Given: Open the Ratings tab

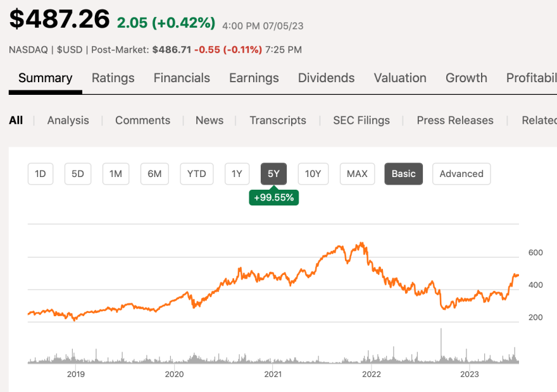Looking at the screenshot, I should (113, 78).
